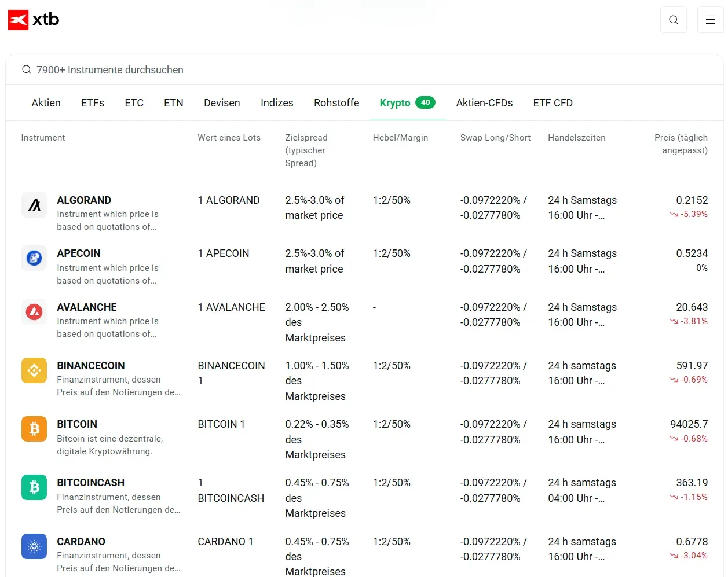Click the Apecoin price 0.5234
This screenshot has height=577, width=728.
click(692, 253)
